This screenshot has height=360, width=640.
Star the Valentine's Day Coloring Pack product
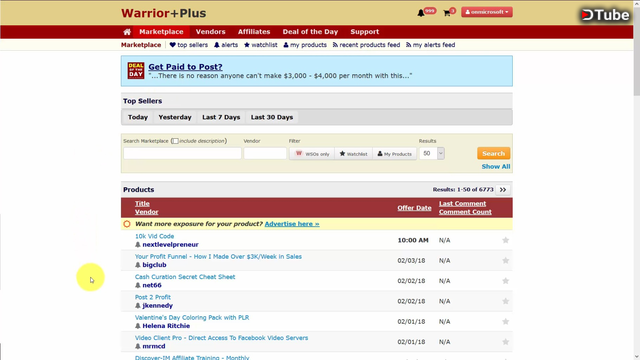click(x=505, y=322)
